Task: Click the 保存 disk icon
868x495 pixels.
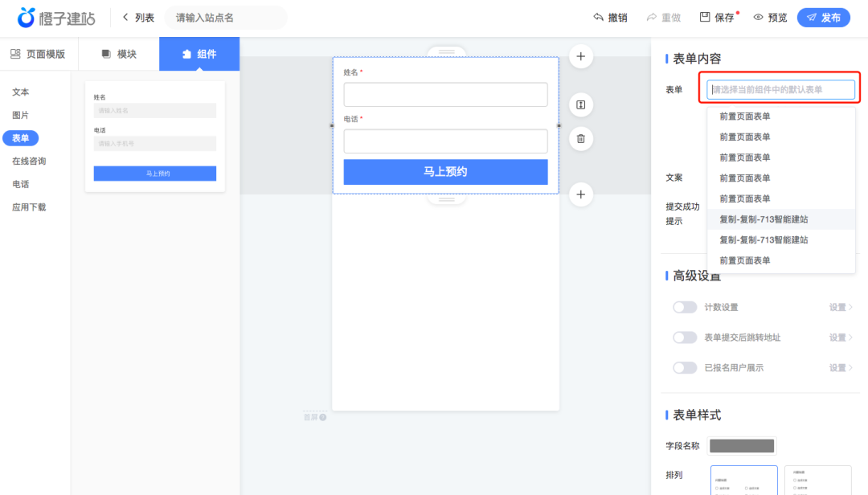Action: 705,17
